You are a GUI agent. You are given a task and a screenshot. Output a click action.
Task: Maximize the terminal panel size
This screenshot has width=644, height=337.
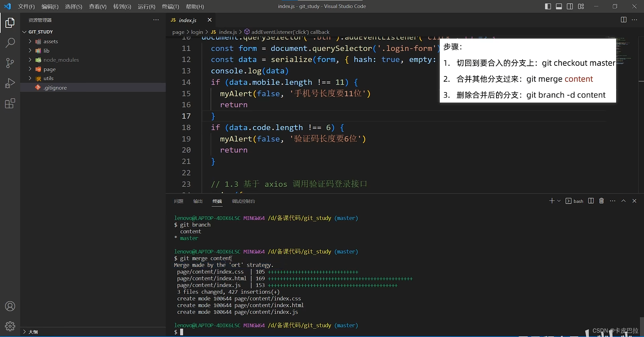[624, 201]
